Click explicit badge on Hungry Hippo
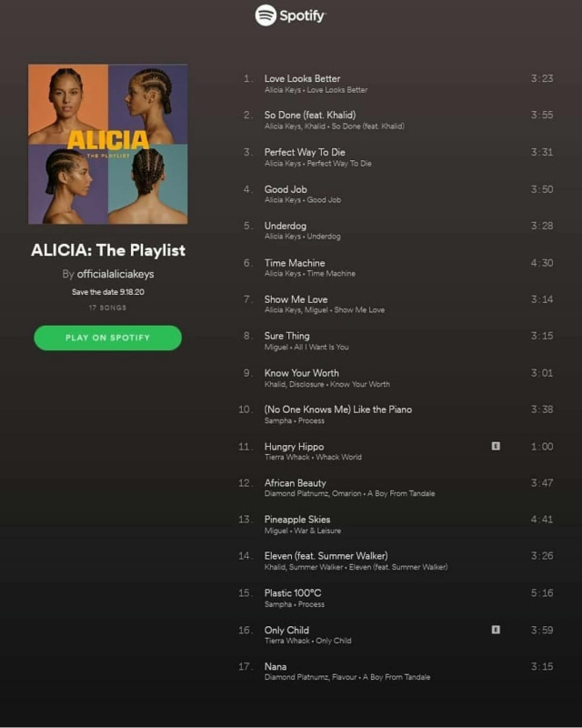This screenshot has width=582, height=728. pyautogui.click(x=496, y=446)
